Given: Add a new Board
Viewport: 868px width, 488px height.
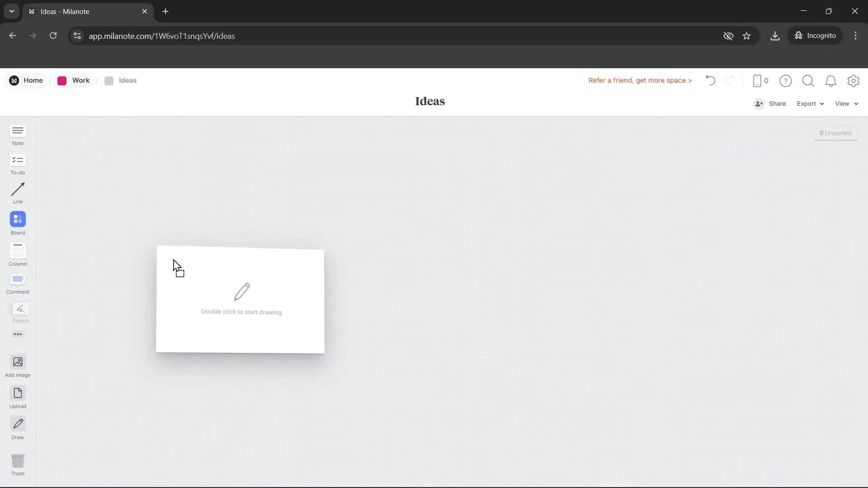Looking at the screenshot, I should 18,223.
